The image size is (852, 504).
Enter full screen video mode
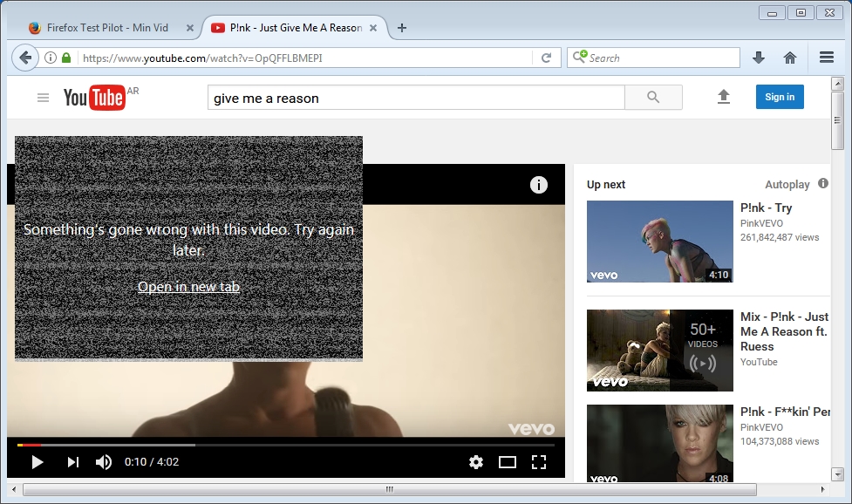538,462
